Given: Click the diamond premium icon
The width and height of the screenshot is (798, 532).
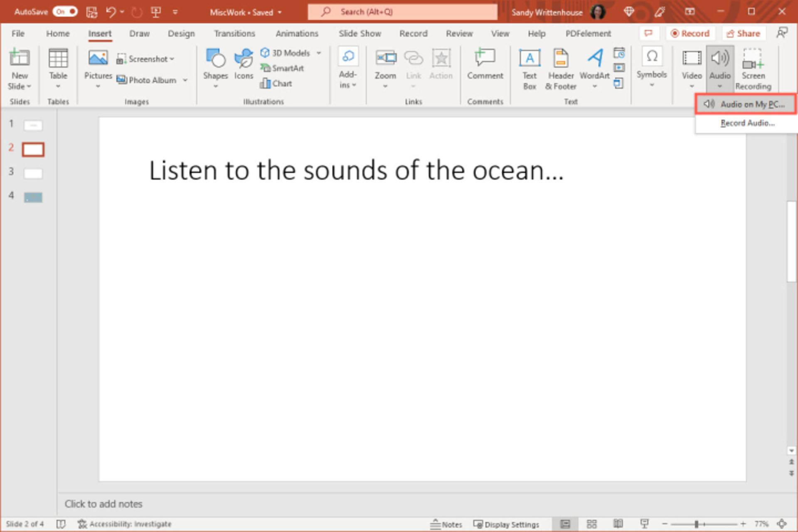Looking at the screenshot, I should 629,12.
